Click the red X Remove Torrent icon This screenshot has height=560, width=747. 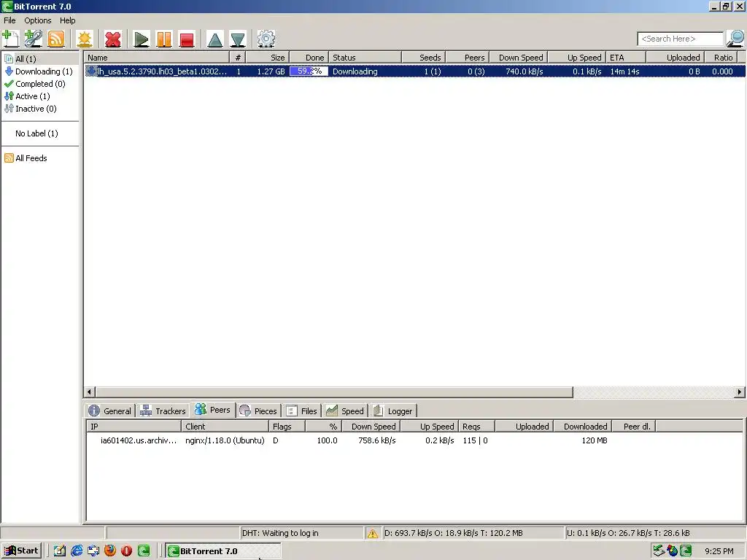(x=113, y=39)
